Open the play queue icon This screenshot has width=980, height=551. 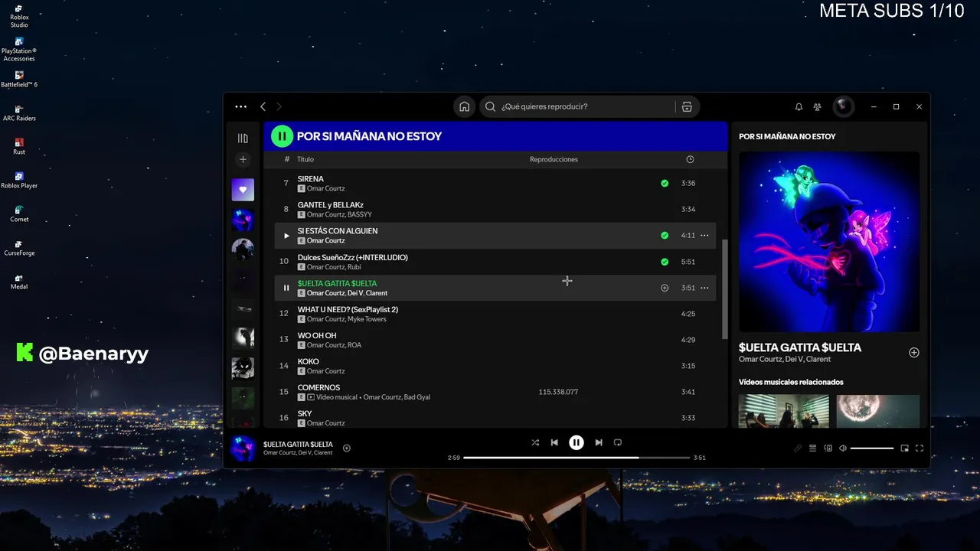coord(813,448)
